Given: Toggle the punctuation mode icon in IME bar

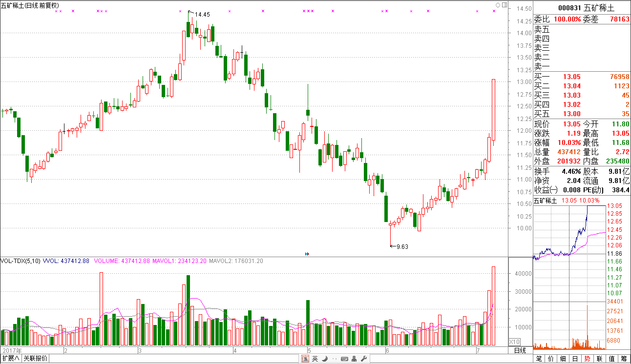Looking at the screenshot, I should 334,359.
